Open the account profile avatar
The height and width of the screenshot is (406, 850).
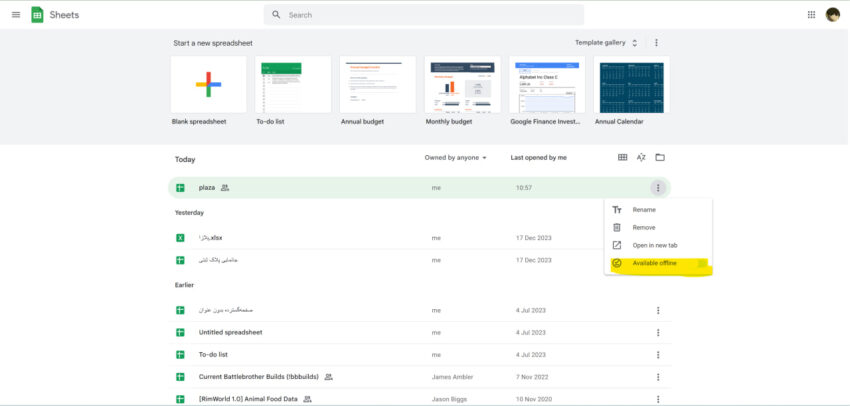[x=833, y=15]
